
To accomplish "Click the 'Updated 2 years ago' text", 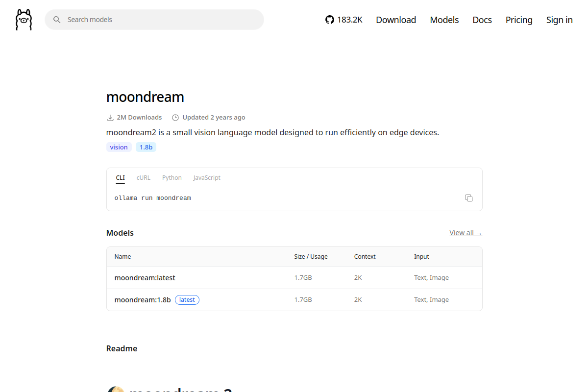I will click(x=214, y=118).
